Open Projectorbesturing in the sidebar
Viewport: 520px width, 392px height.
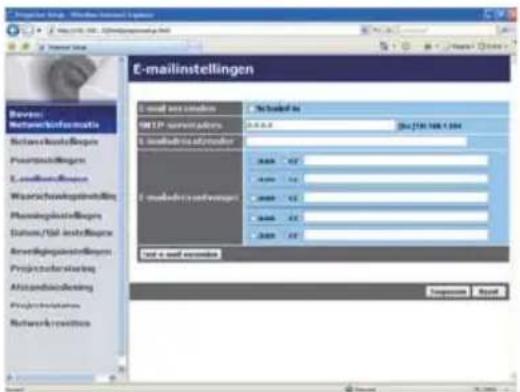[53, 268]
